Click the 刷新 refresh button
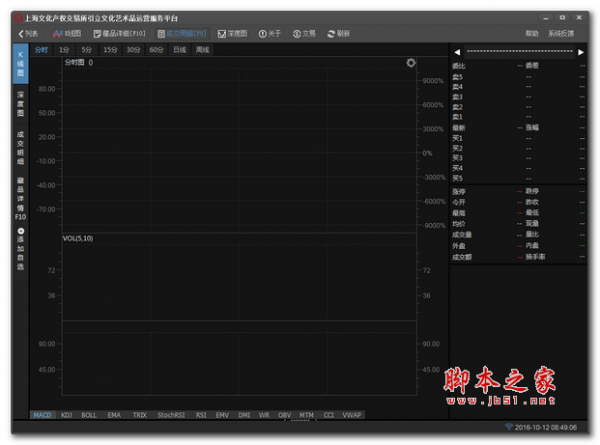Screen dimensions: 600x445 pos(339,34)
